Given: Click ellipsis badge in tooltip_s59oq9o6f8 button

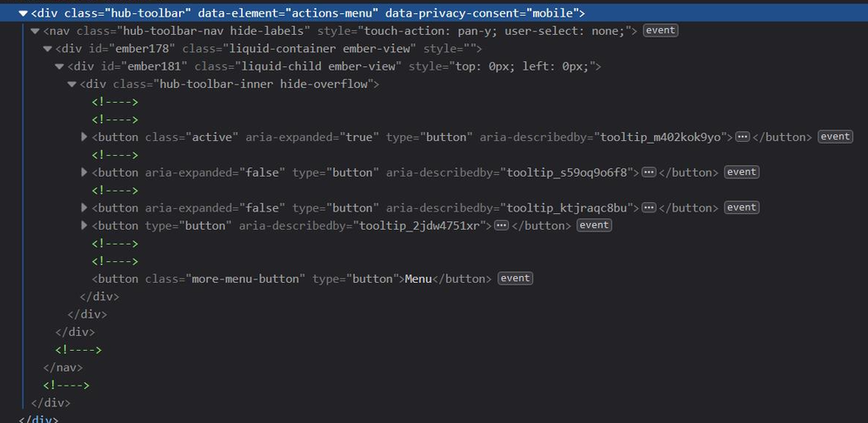Looking at the screenshot, I should pyautogui.click(x=649, y=172).
